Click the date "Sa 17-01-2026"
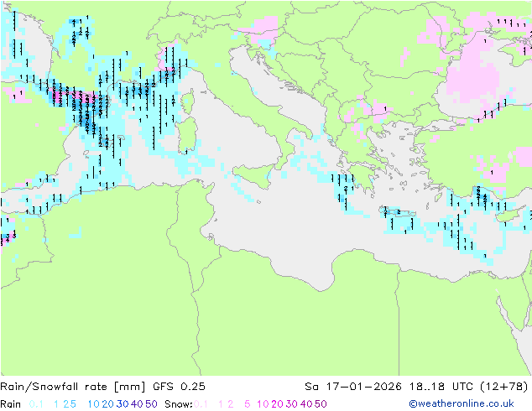The image size is (532, 411). click(353, 387)
